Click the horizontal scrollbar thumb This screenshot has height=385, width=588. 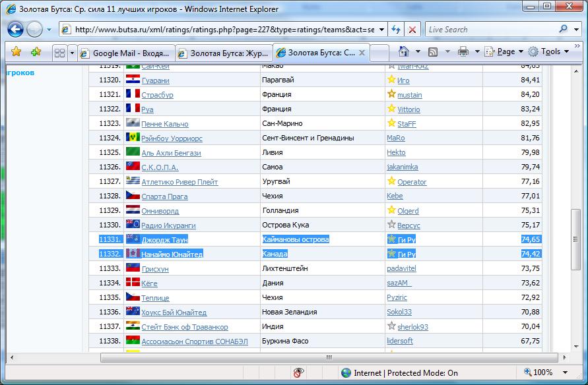(x=328, y=357)
